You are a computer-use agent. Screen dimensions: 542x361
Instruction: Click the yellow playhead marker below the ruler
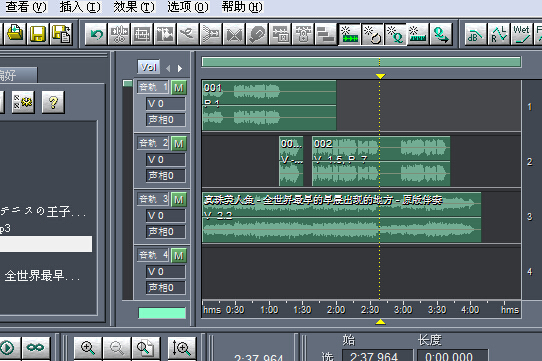380,322
